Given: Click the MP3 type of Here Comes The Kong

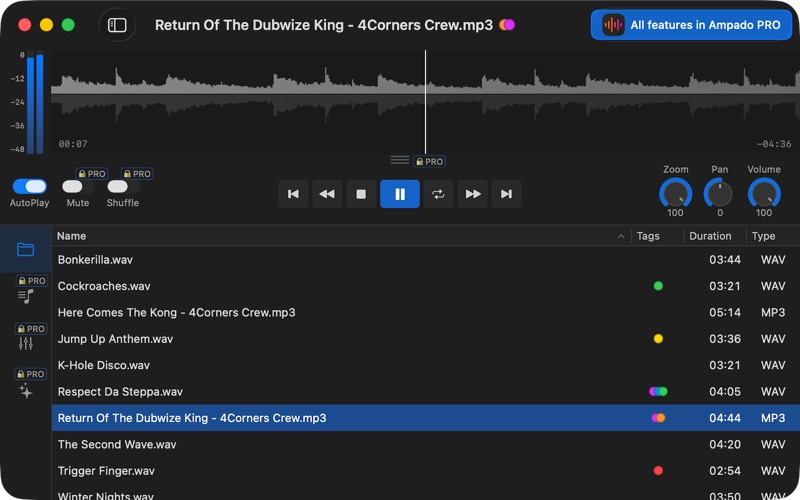Looking at the screenshot, I should click(773, 312).
